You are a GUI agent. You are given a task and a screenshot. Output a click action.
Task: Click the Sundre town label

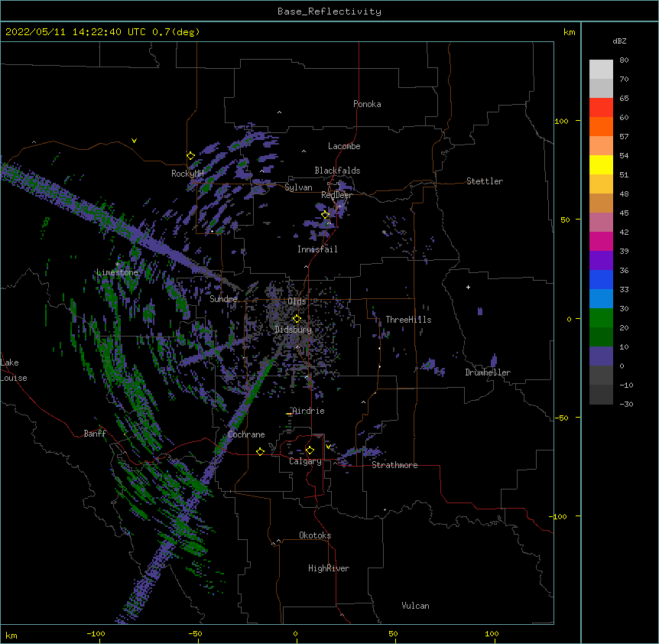click(223, 299)
